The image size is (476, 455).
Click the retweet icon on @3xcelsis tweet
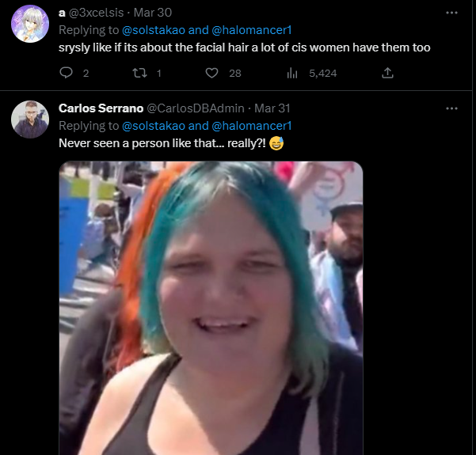[139, 73]
